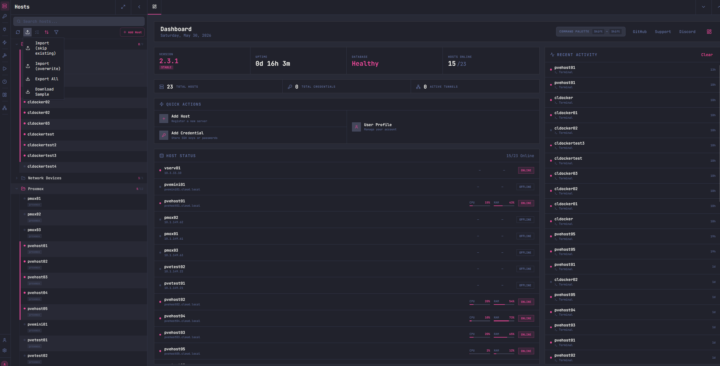Image resolution: width=720 pixels, height=366 pixels.
Task: Click the app logo in the left rail
Action: click(5, 6)
